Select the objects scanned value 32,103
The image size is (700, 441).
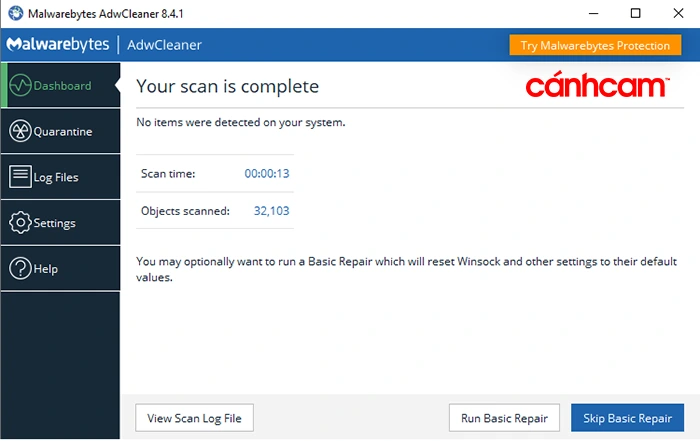click(x=271, y=211)
